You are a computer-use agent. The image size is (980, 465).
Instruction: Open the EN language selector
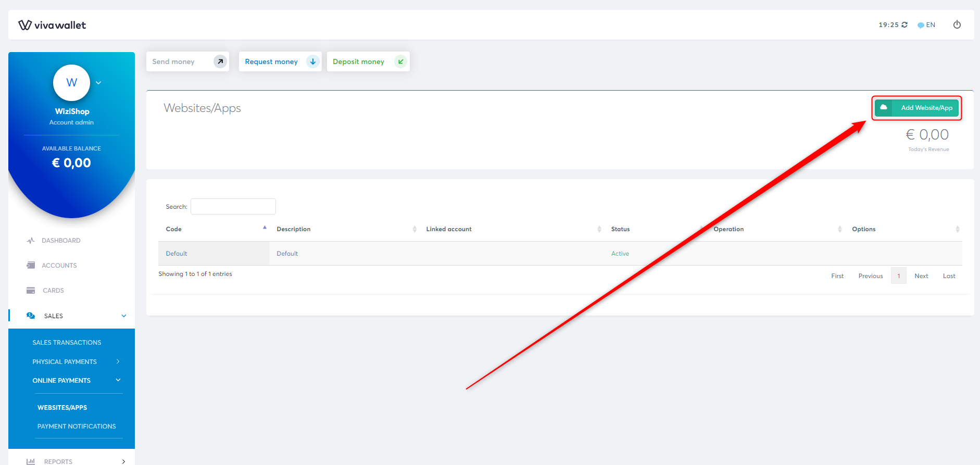pyautogui.click(x=926, y=25)
